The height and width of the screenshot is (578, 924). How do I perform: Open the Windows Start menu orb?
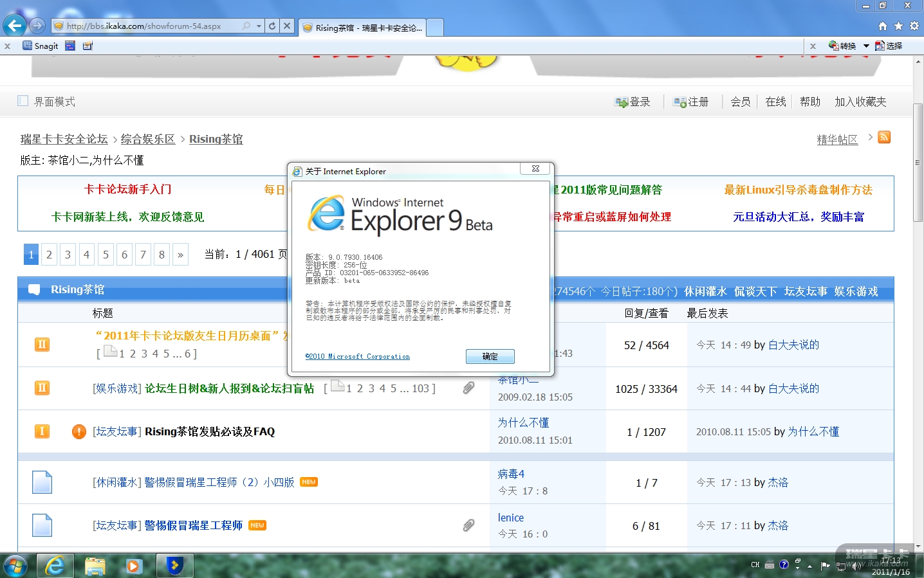tap(15, 566)
